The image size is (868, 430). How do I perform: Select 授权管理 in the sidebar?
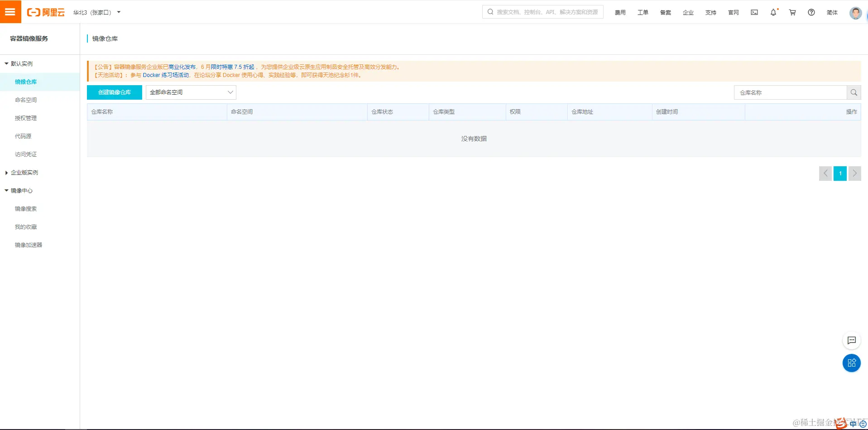point(26,118)
